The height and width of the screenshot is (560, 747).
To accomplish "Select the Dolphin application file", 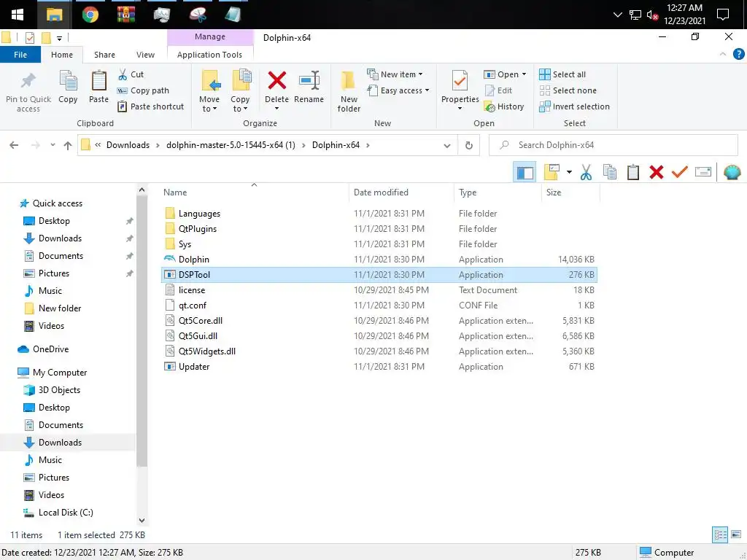I will [379, 260].
